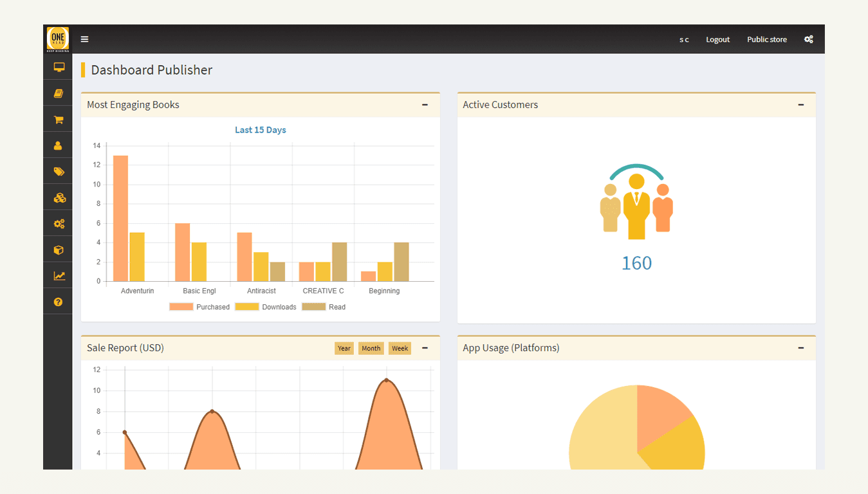Screen dimensions: 868x494
Task: Click the 'Adventurin' axis label
Action: [137, 291]
